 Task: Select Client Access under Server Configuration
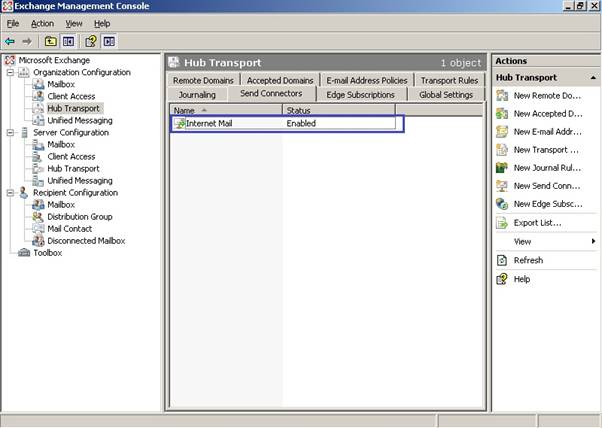pyautogui.click(x=71, y=157)
